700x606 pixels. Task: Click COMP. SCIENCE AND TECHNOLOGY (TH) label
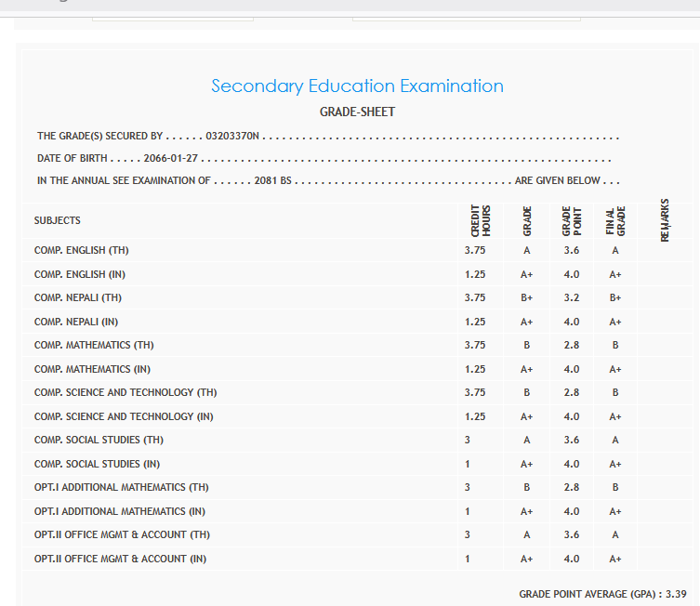125,393
